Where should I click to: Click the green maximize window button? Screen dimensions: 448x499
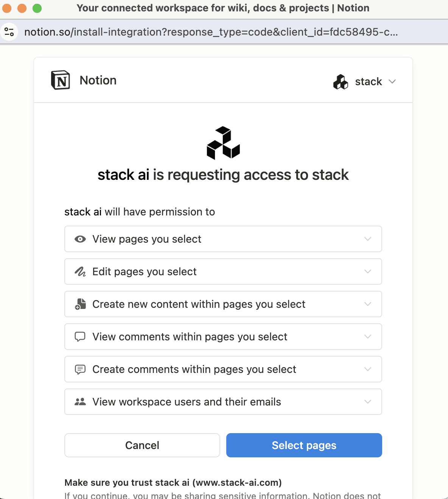37,8
